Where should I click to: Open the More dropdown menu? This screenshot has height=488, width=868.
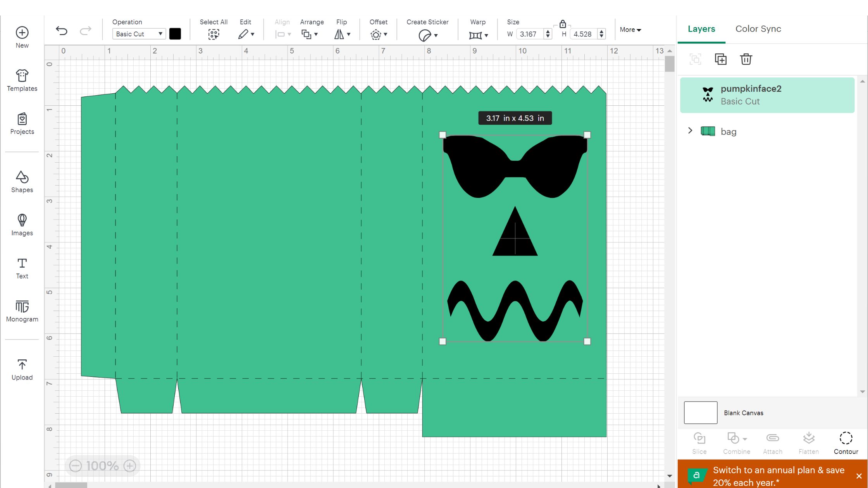(630, 30)
